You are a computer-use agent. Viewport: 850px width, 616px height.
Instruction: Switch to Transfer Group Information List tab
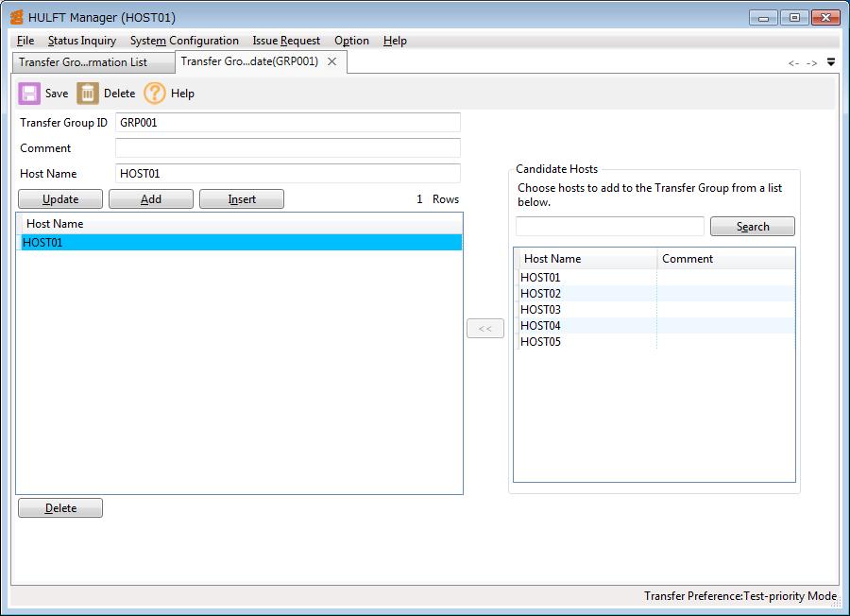click(93, 62)
